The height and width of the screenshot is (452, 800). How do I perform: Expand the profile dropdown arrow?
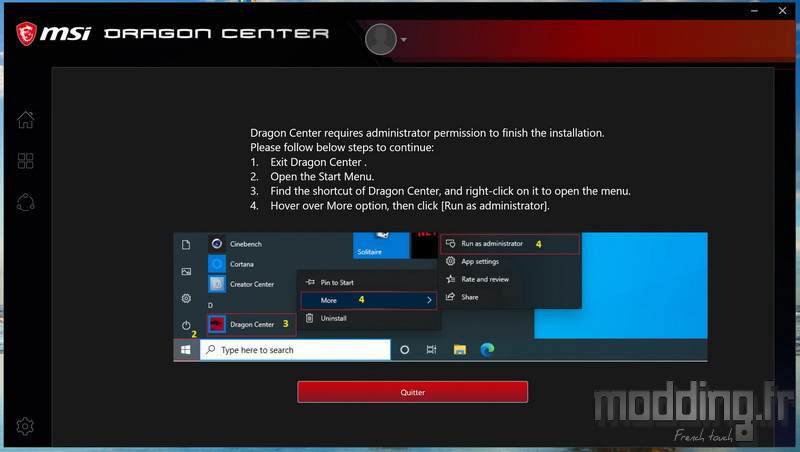[x=404, y=39]
